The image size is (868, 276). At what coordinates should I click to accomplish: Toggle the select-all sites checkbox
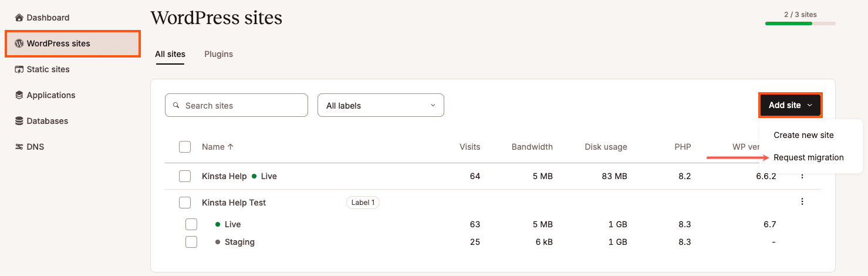pos(185,147)
